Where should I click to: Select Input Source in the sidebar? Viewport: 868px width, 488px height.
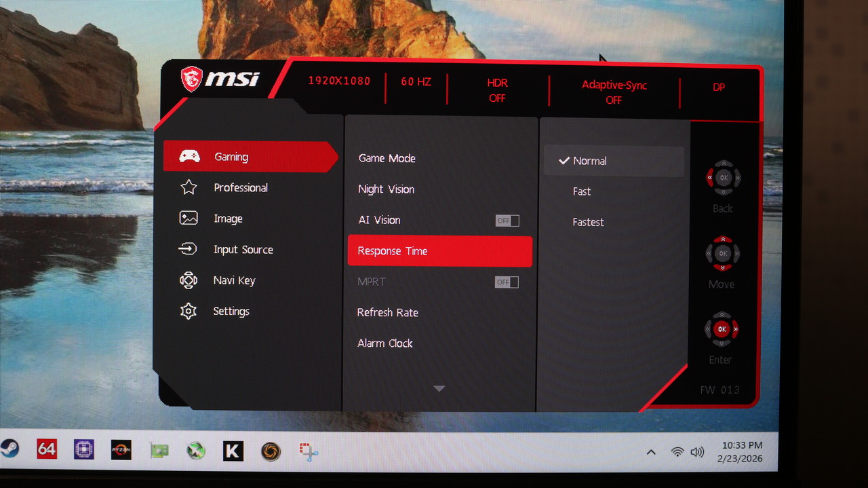[x=243, y=250]
